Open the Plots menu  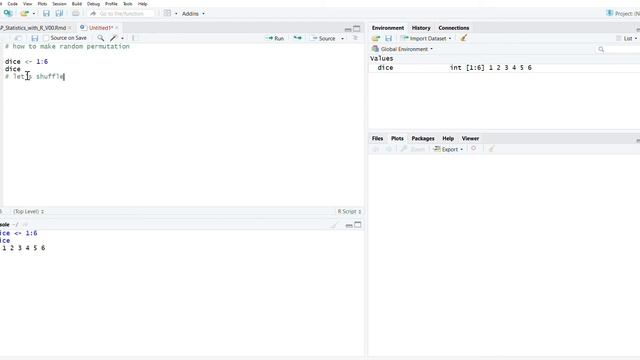coord(42,4)
